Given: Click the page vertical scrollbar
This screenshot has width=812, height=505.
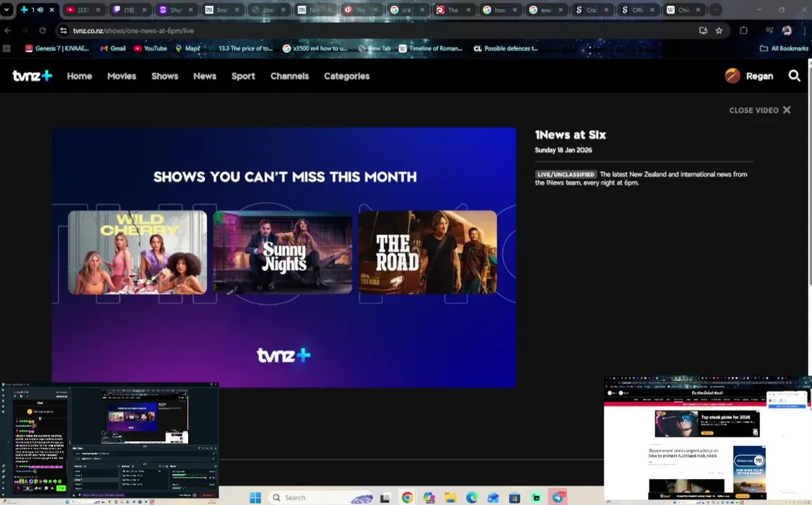Looking at the screenshot, I should (809, 173).
